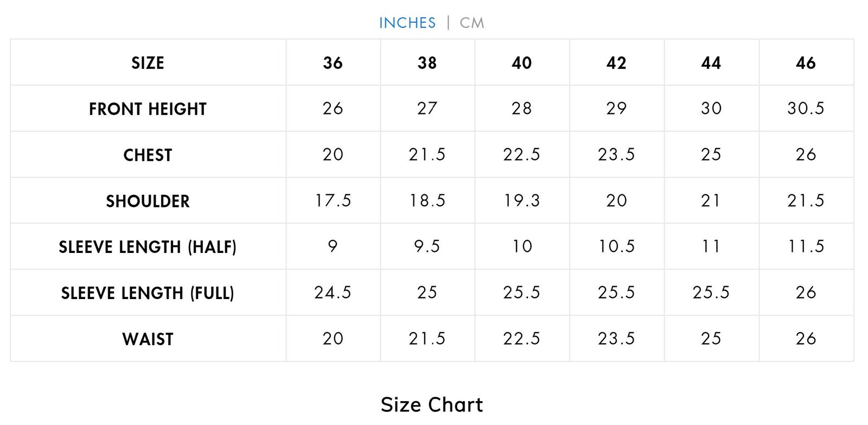
Task: Click SLEEVE LENGTH (HALF) row label
Action: pos(148,247)
